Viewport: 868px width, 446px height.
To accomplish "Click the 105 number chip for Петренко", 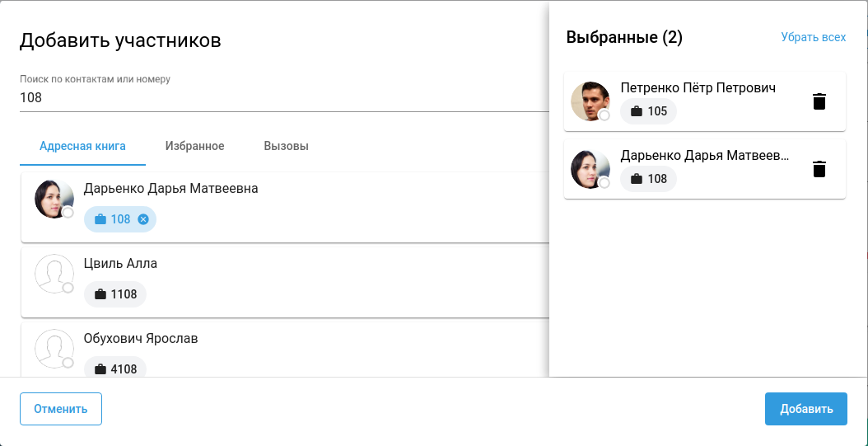I will (648, 111).
